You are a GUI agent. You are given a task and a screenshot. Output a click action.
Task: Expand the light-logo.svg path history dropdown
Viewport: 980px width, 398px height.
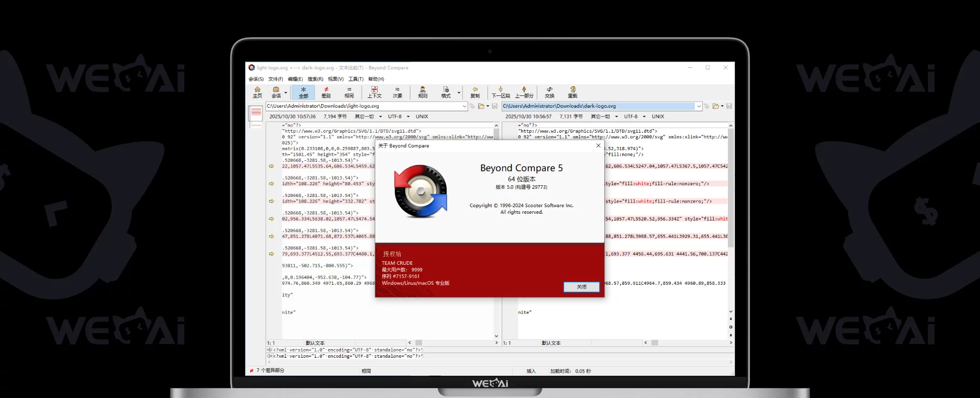coord(464,106)
